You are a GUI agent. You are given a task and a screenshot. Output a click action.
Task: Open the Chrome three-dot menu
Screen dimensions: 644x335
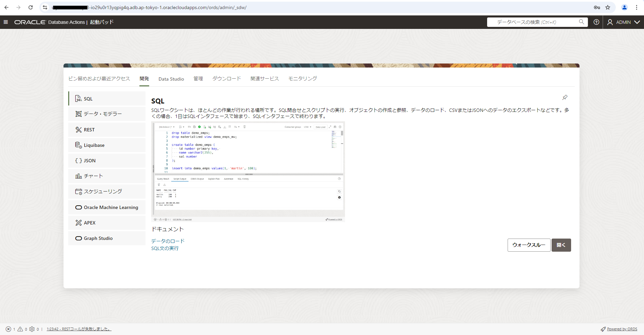click(637, 7)
